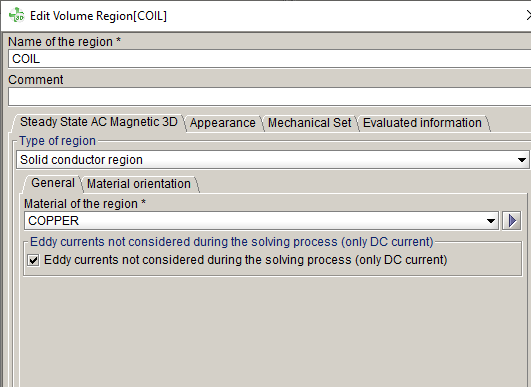Click the Type of region group heading
This screenshot has width=531, height=387.
(58, 141)
